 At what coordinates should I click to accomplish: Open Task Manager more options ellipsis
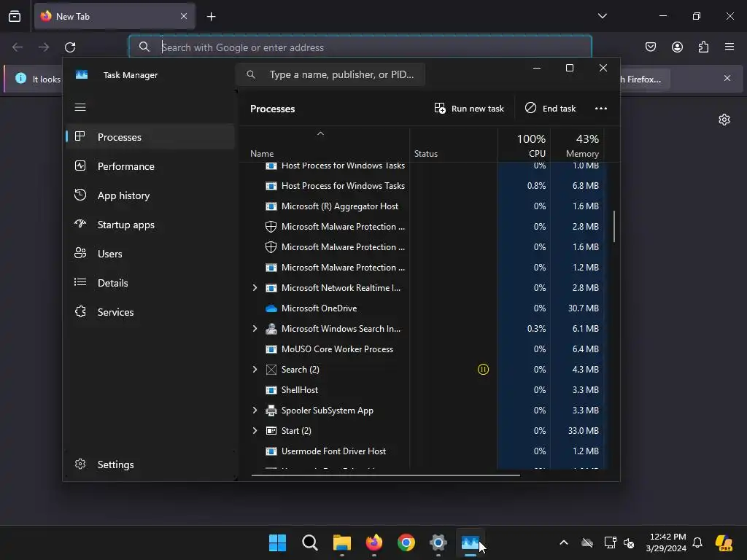click(601, 109)
